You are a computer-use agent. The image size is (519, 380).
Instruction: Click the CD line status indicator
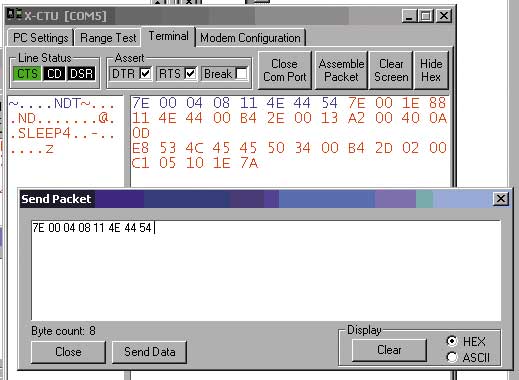(54, 74)
